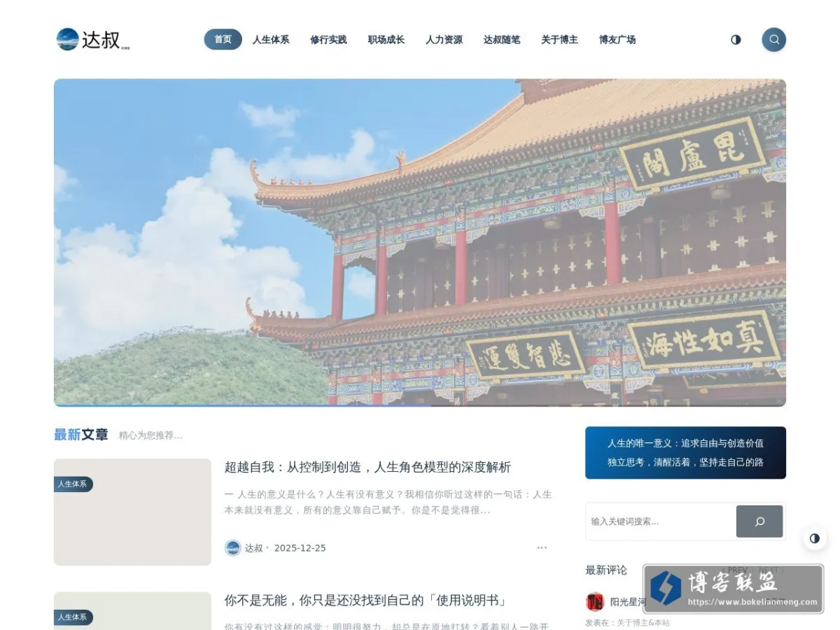Toggle the floating dark mode button

pos(814,538)
